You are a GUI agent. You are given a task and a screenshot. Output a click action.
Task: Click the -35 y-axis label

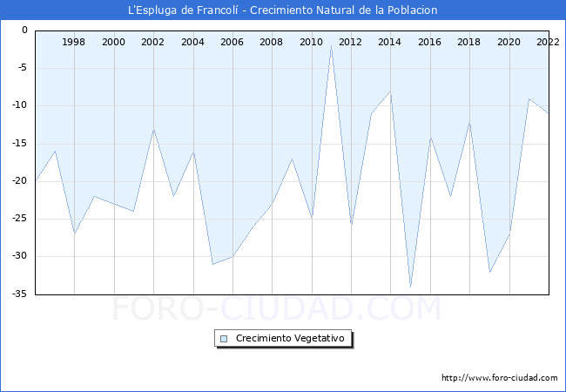20,294
